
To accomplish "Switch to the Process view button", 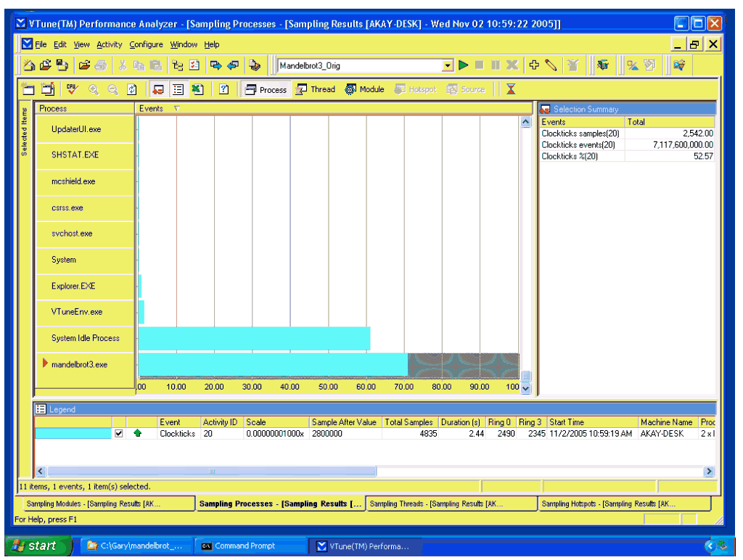I will click(x=266, y=89).
